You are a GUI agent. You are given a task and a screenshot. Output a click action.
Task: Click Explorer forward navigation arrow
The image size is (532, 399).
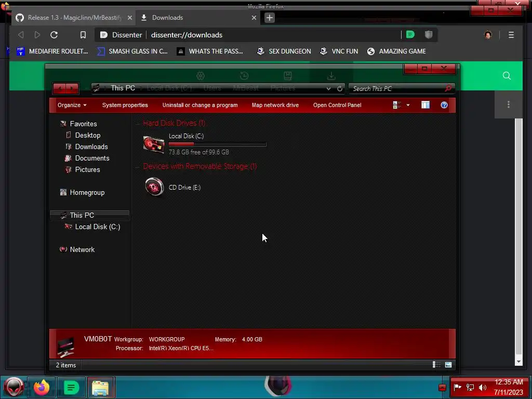[72, 88]
